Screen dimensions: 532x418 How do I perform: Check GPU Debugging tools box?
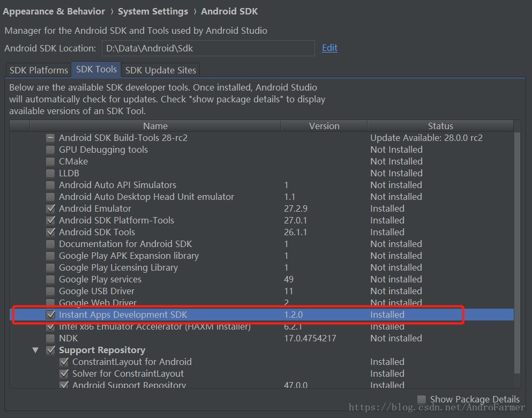[x=50, y=150]
